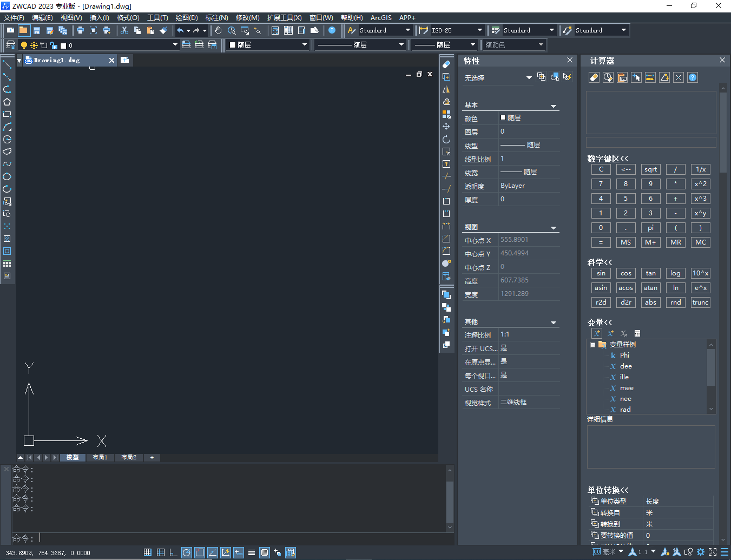The height and width of the screenshot is (560, 731).
Task: Select the Polygon drawing tool
Action: (7, 102)
